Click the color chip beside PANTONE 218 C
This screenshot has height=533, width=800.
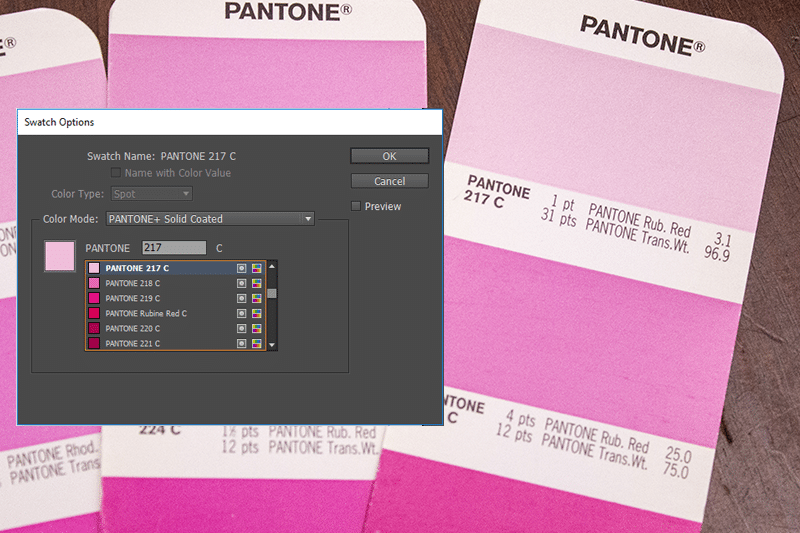coord(94,283)
